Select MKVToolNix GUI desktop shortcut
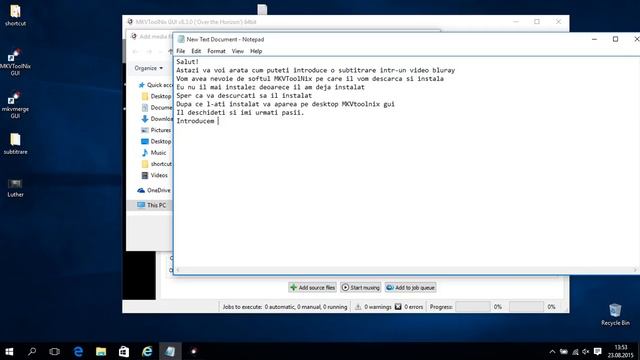640x360 pixels. pos(15,62)
